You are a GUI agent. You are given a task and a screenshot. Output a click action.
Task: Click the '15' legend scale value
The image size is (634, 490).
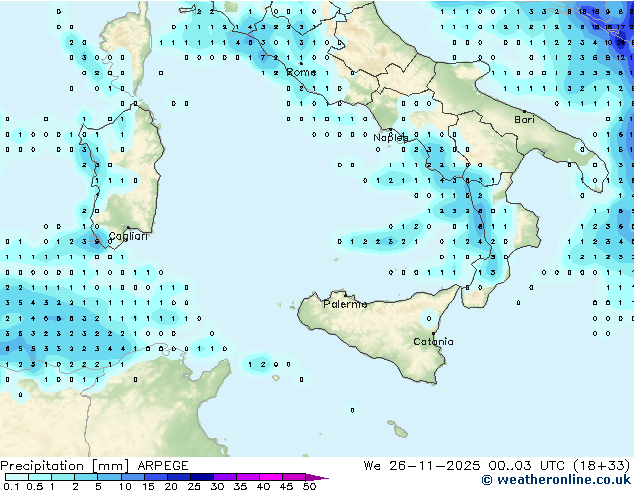pos(148,486)
